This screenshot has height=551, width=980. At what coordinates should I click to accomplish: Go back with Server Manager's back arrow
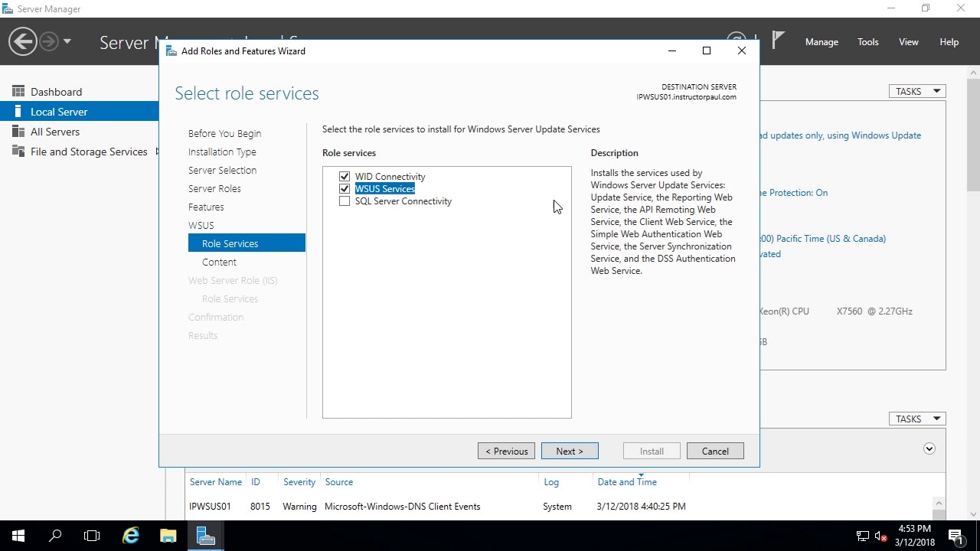(23, 41)
